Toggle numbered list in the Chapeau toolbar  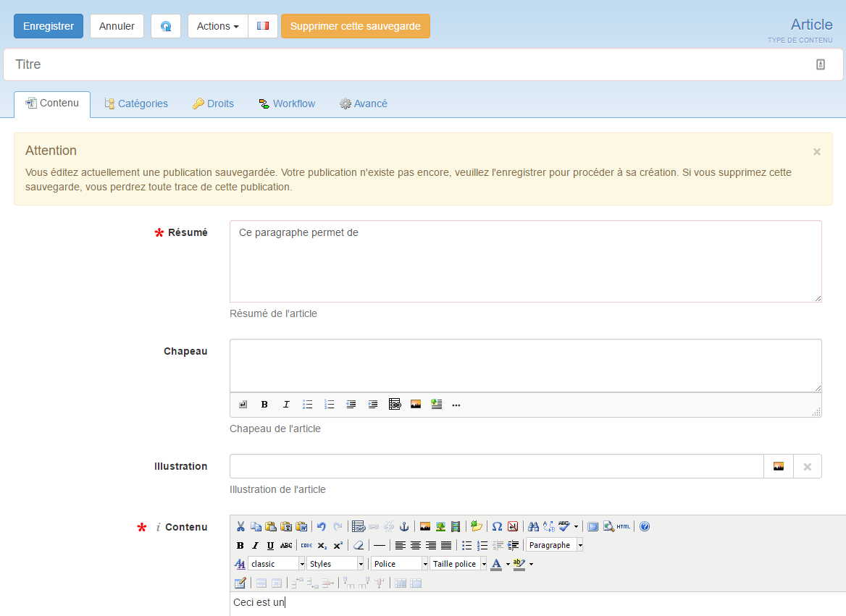329,405
